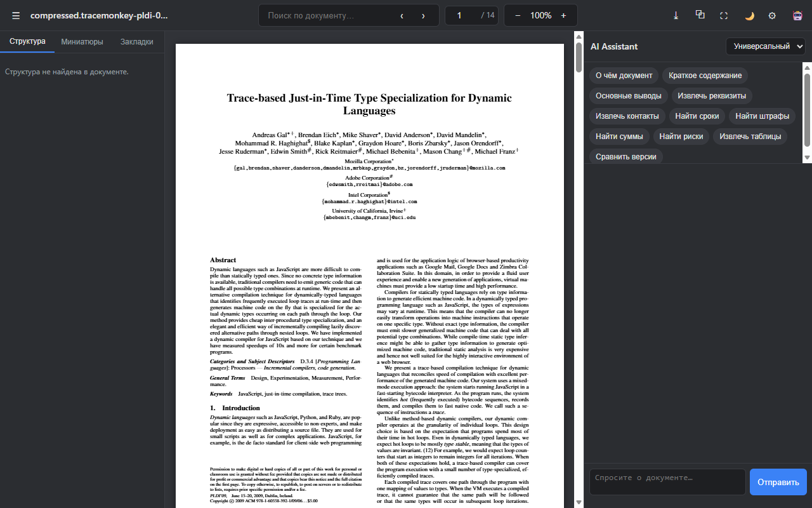Enter fullscreen mode icon

tap(724, 15)
